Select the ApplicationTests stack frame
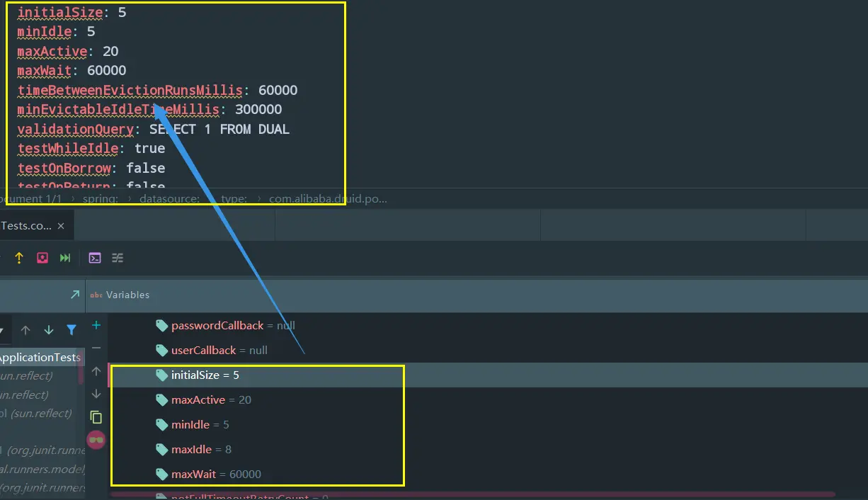This screenshot has height=500, width=868. [x=41, y=357]
